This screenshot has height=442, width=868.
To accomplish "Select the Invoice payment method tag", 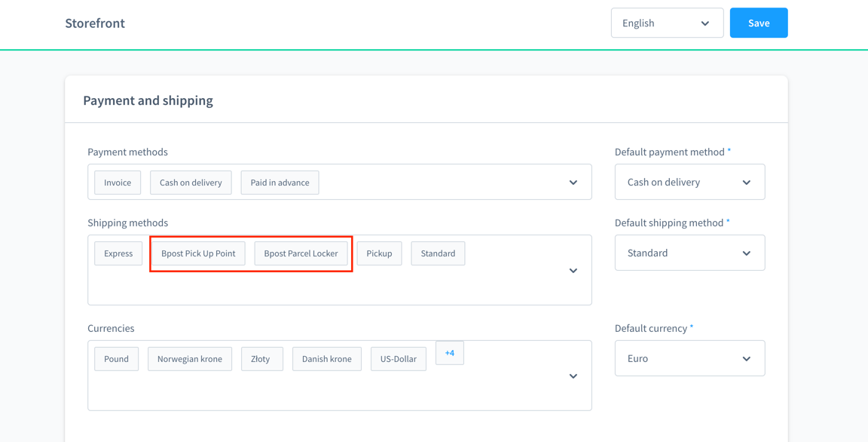I will click(x=118, y=183).
